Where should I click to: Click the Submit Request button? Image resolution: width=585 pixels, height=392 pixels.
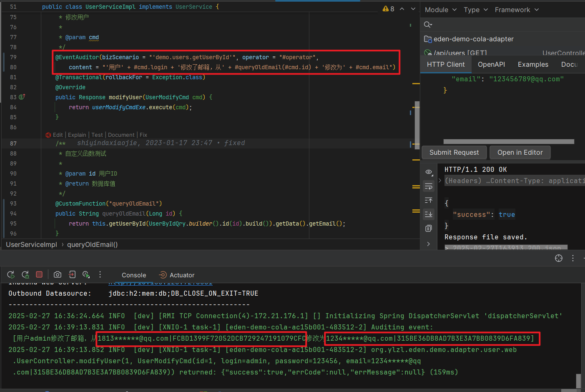(454, 152)
